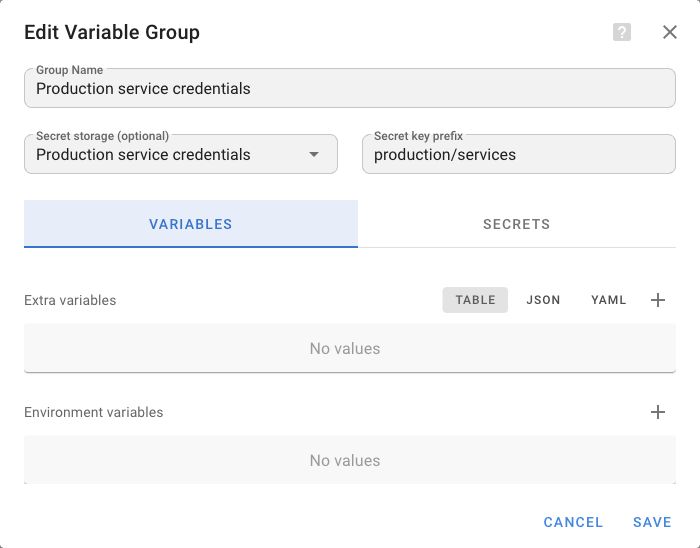
Task: Save the variable group
Action: point(652,522)
